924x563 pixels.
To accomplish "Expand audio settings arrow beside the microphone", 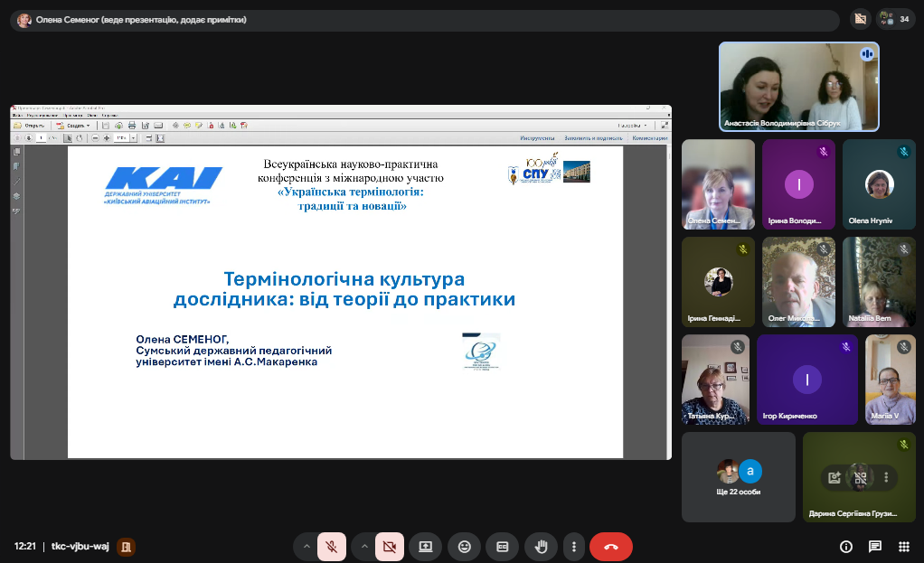I will point(306,547).
